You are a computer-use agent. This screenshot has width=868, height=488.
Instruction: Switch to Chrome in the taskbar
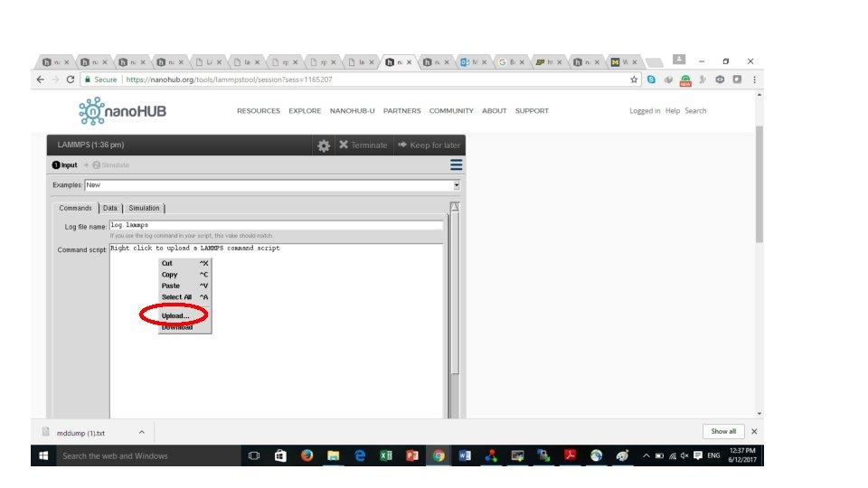pos(439,455)
